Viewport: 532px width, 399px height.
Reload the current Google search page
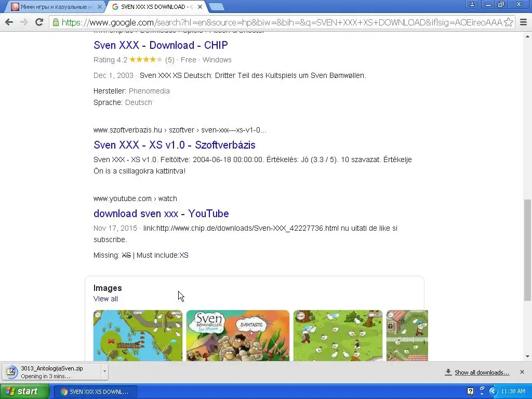click(x=39, y=22)
